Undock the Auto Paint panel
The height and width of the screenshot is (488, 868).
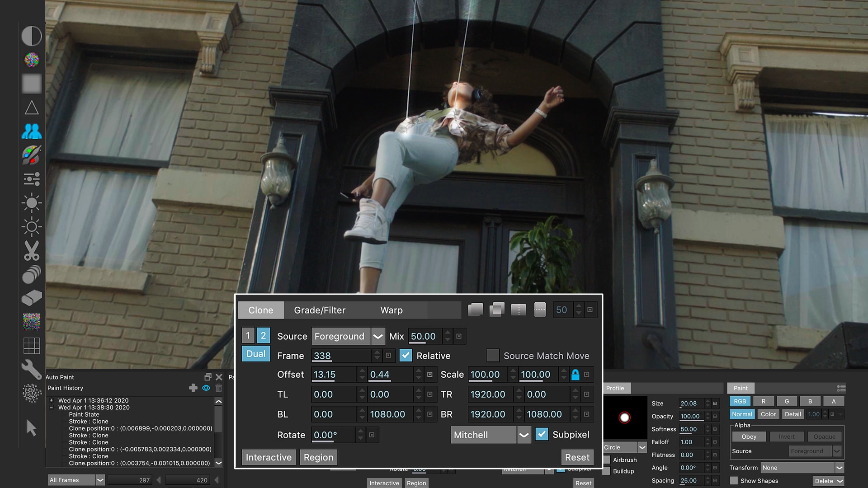[208, 377]
